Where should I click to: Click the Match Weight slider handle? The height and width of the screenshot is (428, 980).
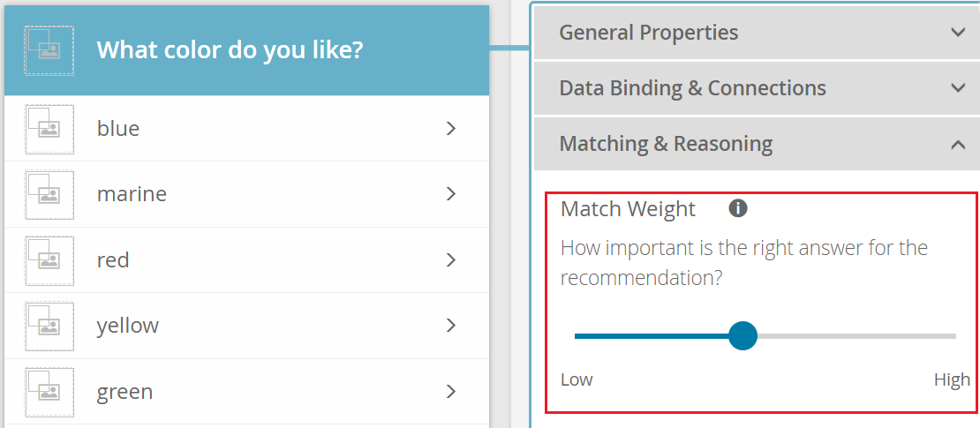743,336
